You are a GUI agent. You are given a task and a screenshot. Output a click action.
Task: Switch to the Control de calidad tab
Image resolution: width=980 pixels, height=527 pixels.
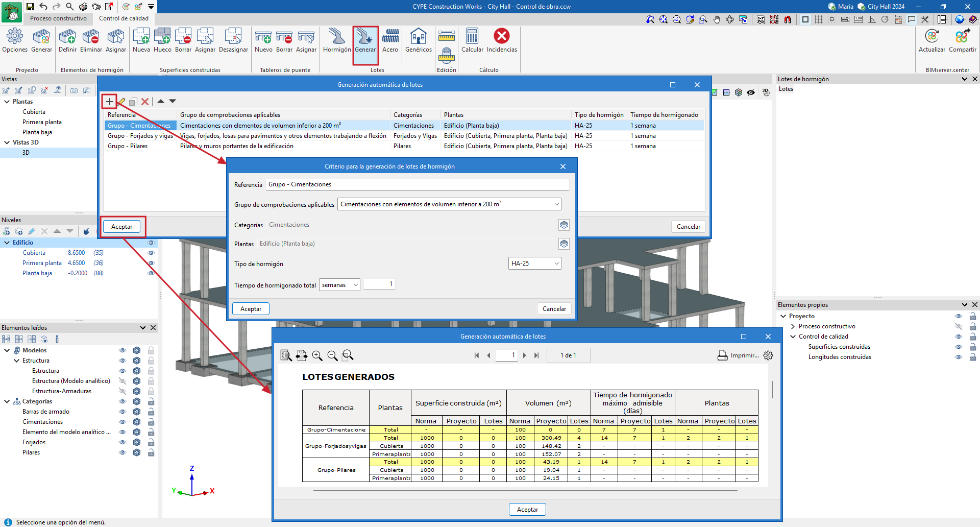[124, 18]
